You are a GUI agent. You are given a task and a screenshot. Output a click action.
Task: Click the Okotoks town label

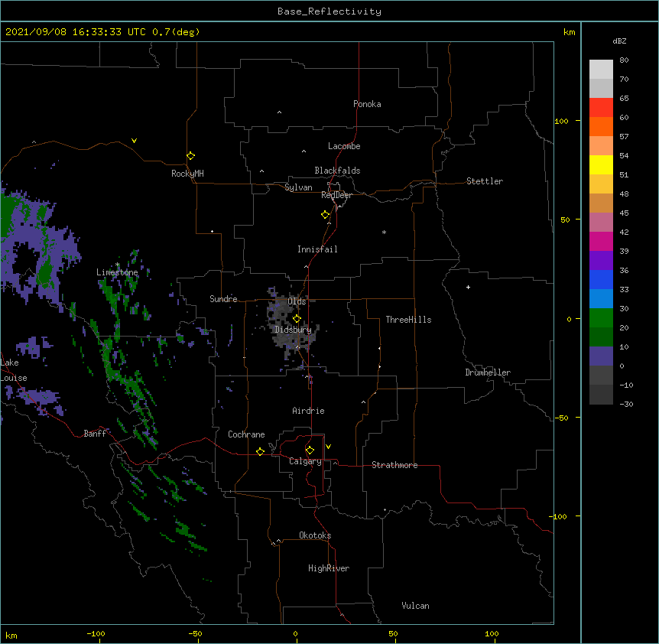coord(315,535)
